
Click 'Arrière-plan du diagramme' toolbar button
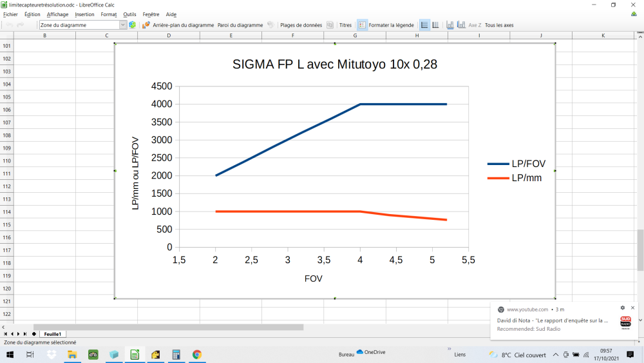pos(183,25)
